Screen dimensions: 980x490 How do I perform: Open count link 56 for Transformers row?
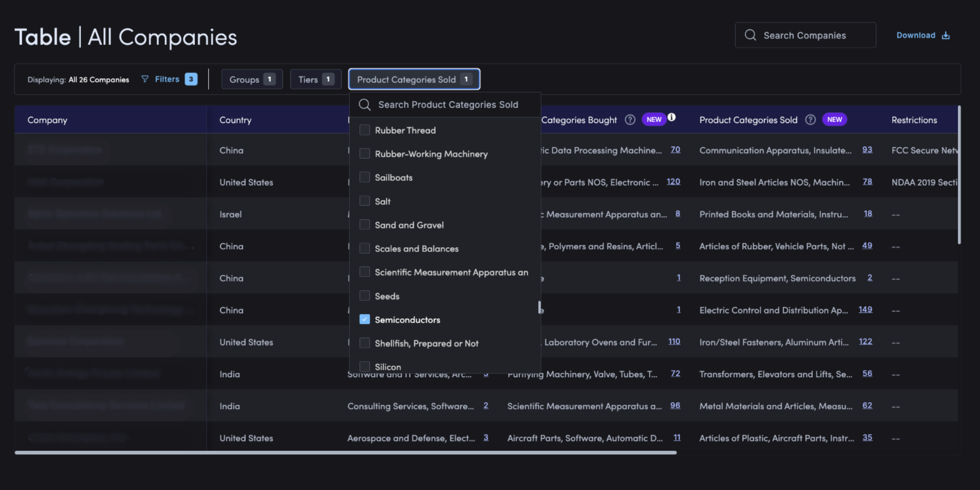(867, 373)
